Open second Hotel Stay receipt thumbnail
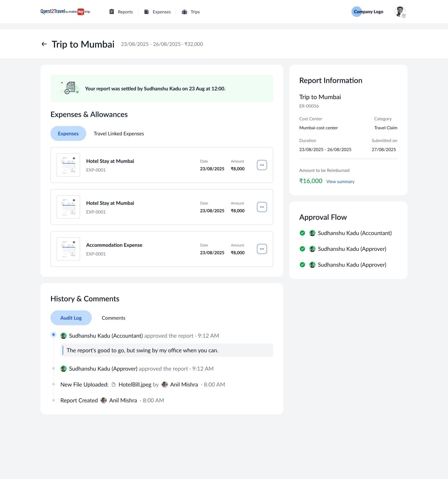Screen dimensions: 448x479 pyautogui.click(x=68, y=207)
